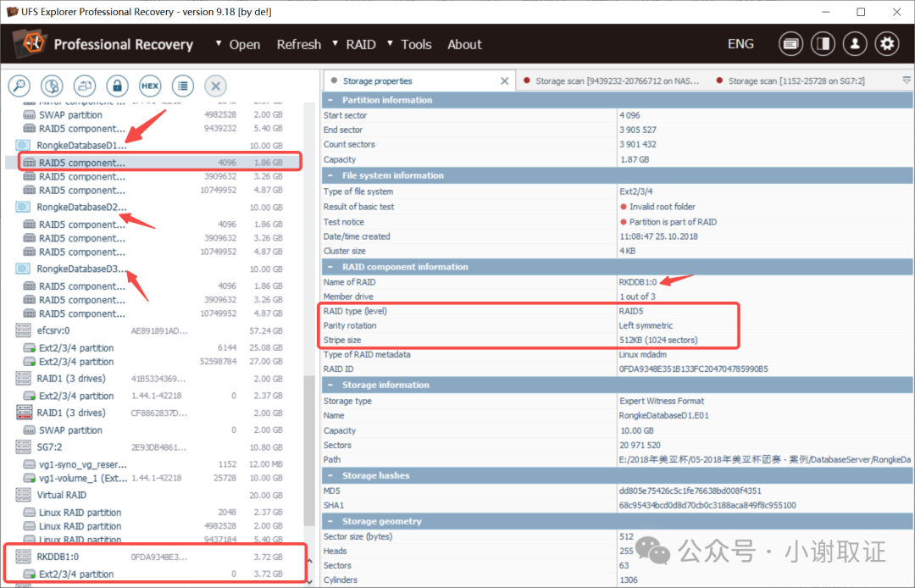
Task: Select RAID5 component 9439232 5.40 GB row
Action: point(153,128)
